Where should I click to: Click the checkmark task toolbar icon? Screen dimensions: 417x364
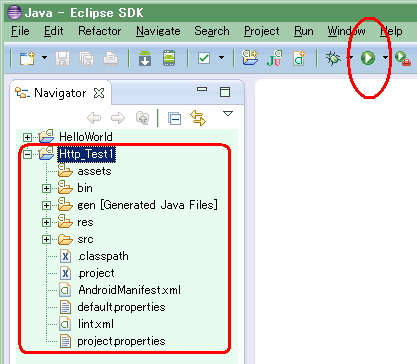[204, 58]
